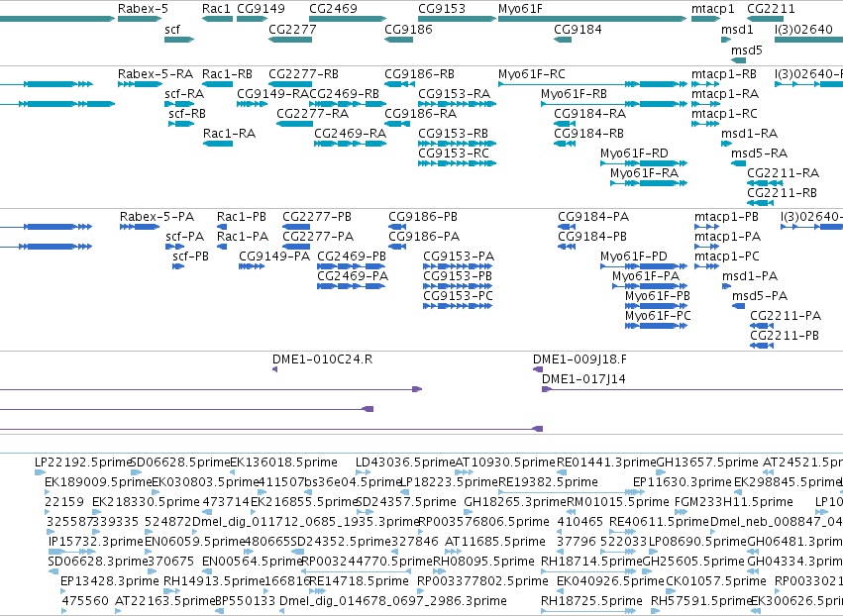Screen dimensions: 843x616
Task: Select the Rac1-RA transcript
Action: pos(218,144)
